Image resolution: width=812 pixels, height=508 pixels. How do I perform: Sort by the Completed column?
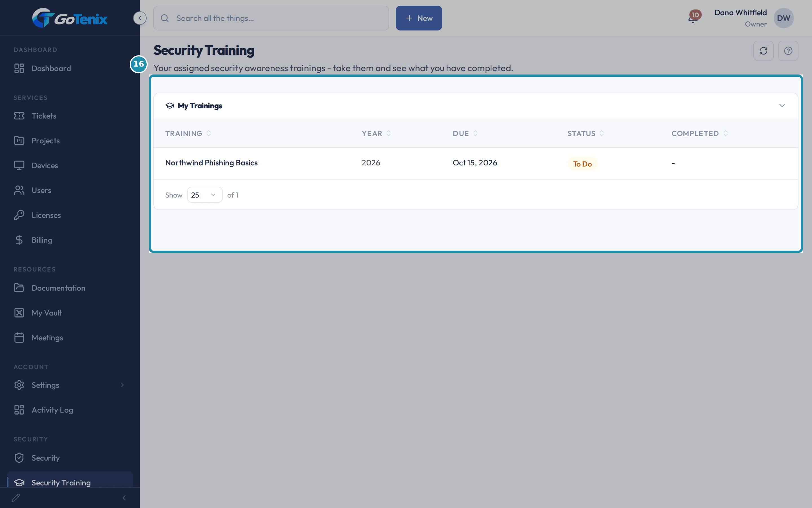coord(700,133)
